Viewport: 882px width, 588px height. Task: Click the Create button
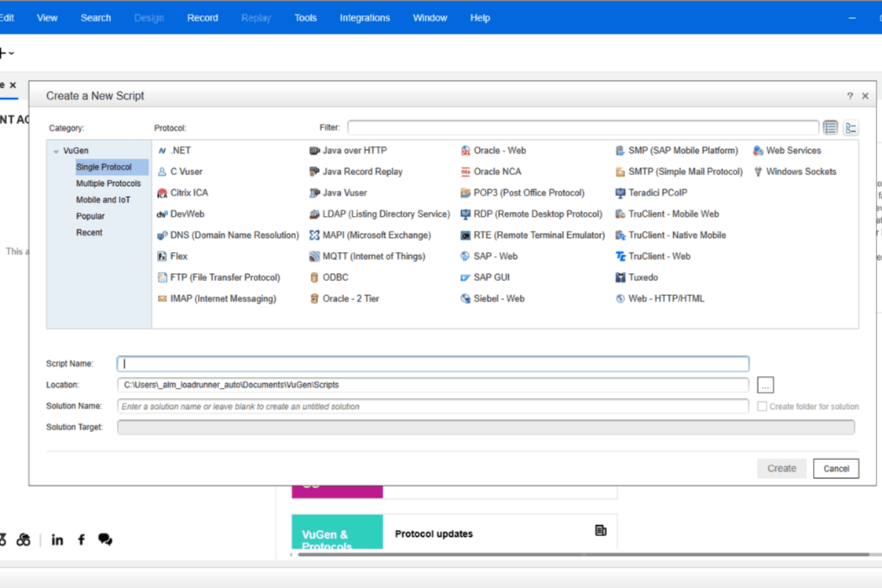782,468
